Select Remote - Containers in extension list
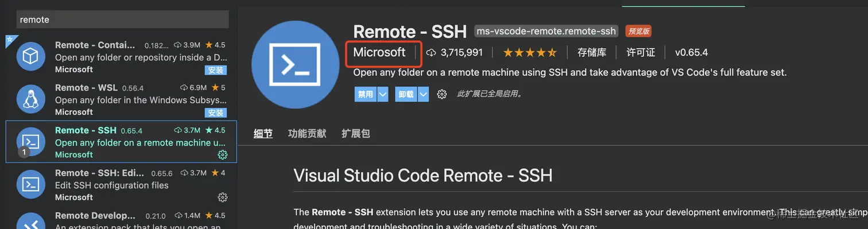The height and width of the screenshot is (229, 868). (x=121, y=56)
